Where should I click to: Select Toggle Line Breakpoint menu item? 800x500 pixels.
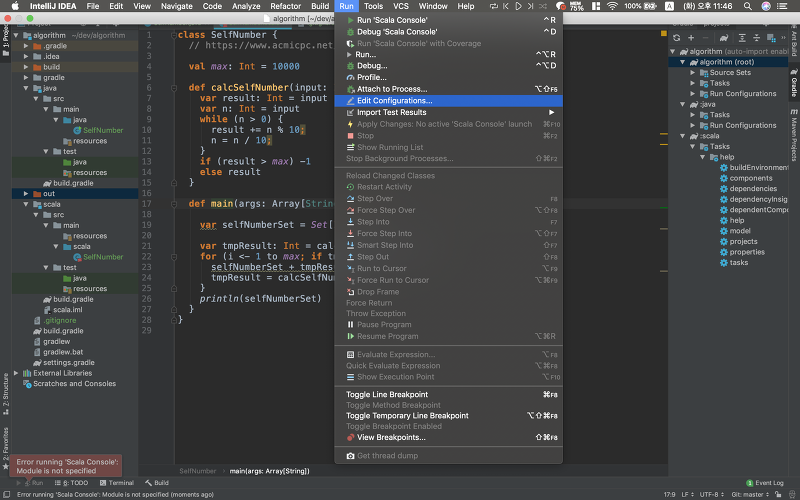pos(448,394)
